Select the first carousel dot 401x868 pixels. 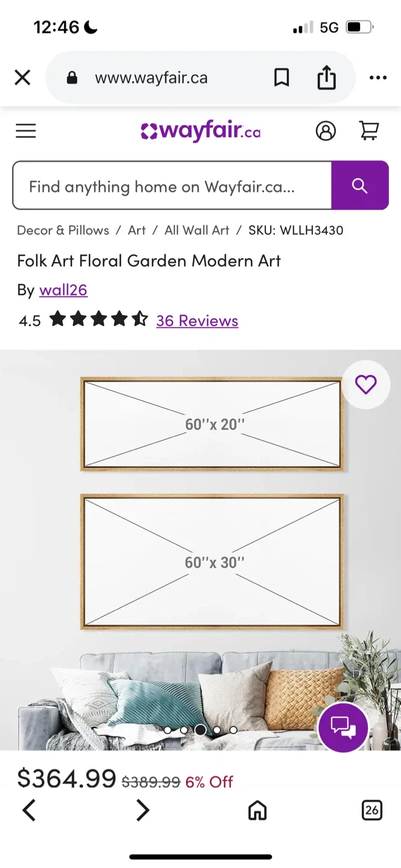click(x=169, y=730)
